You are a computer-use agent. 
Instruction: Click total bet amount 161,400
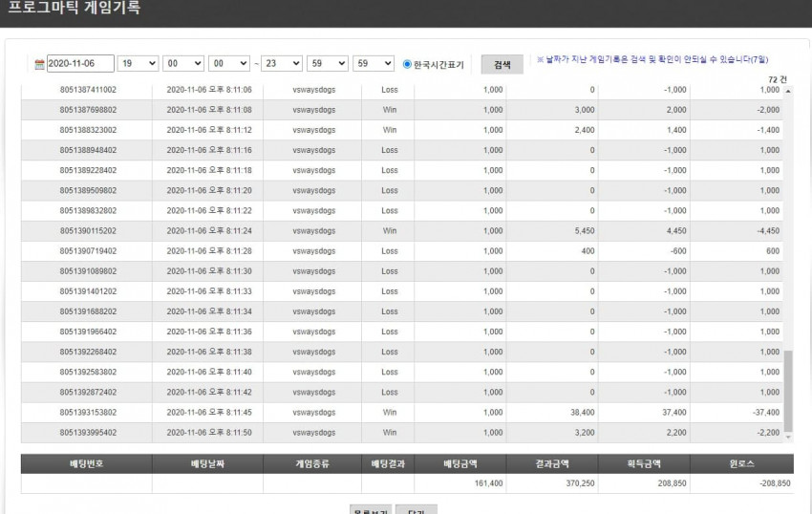tap(488, 483)
